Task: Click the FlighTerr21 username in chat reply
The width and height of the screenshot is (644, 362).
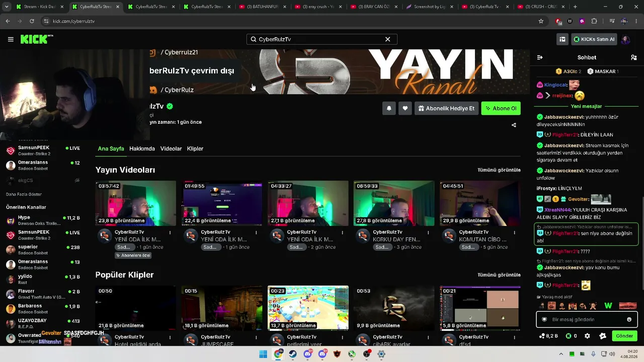Action: (x=566, y=233)
